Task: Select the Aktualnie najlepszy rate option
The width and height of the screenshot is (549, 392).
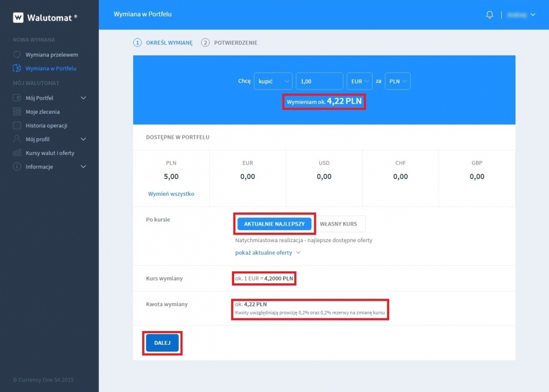Action: pos(274,224)
